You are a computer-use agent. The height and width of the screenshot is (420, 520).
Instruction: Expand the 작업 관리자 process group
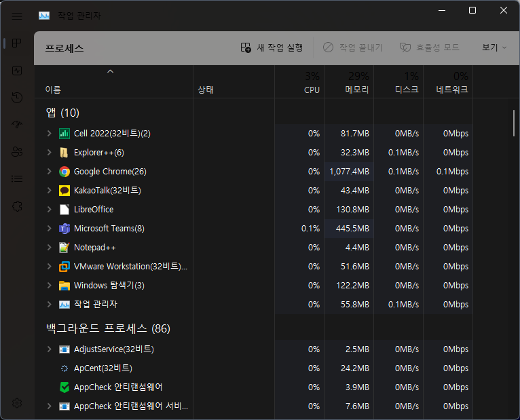pos(49,304)
